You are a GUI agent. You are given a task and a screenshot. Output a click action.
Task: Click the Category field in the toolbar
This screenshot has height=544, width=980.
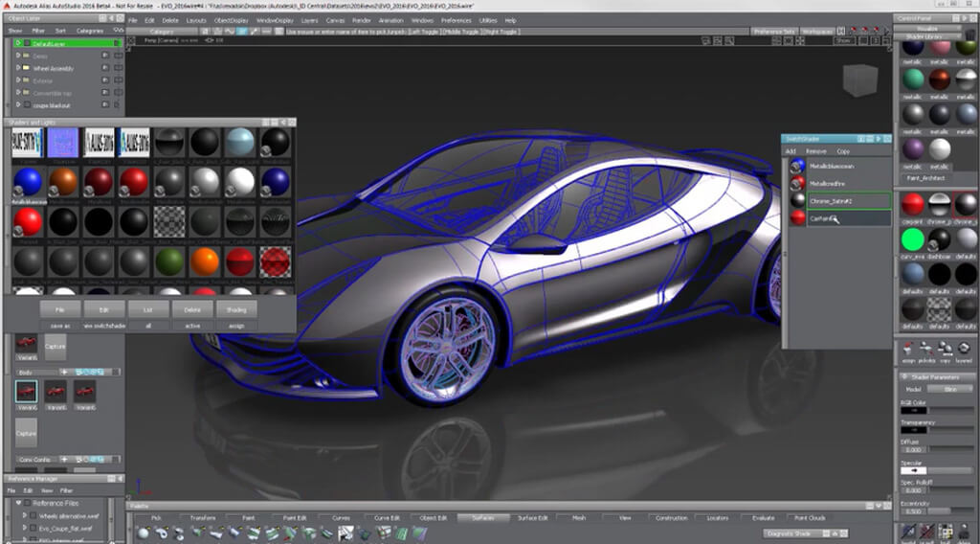pos(163,32)
